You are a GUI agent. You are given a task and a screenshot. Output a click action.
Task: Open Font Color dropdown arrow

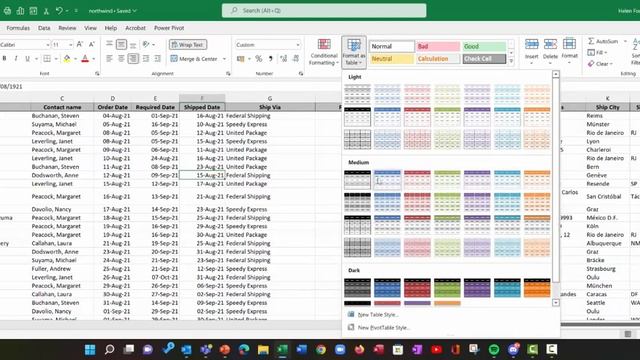click(93, 59)
